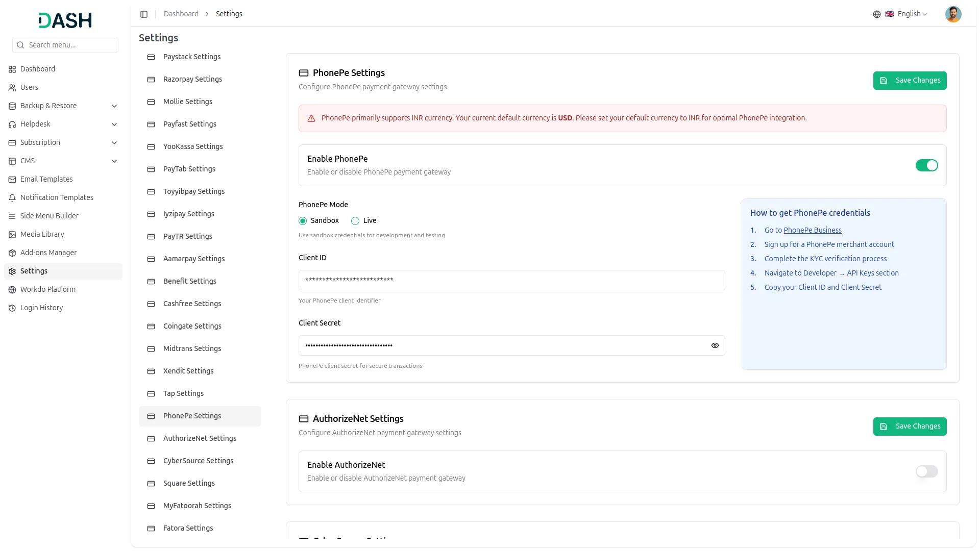Open Tap Settings in the settings list
Screen dimensions: 980x551
coord(200,394)
